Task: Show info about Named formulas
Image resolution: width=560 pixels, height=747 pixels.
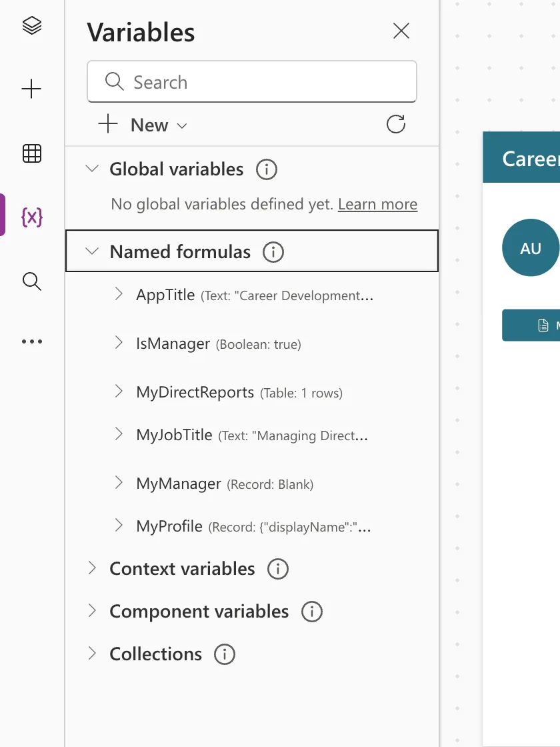Action: coord(273,251)
